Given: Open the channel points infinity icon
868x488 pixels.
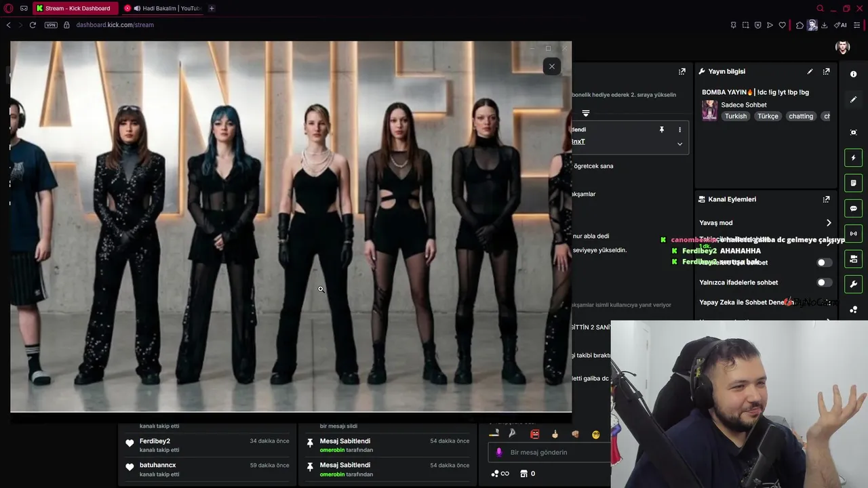Looking at the screenshot, I should pos(500,474).
